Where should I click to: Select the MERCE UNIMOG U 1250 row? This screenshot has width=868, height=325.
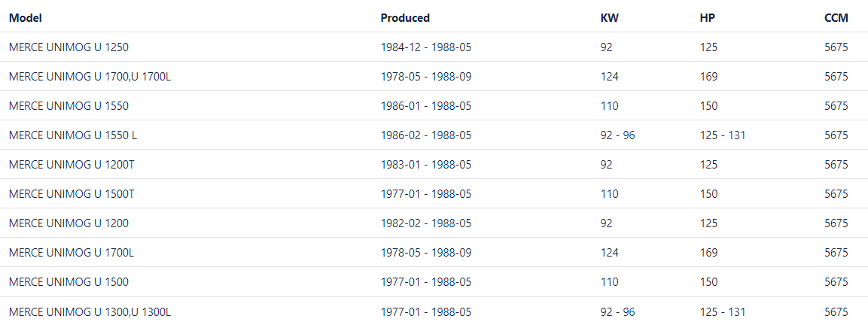[69, 47]
